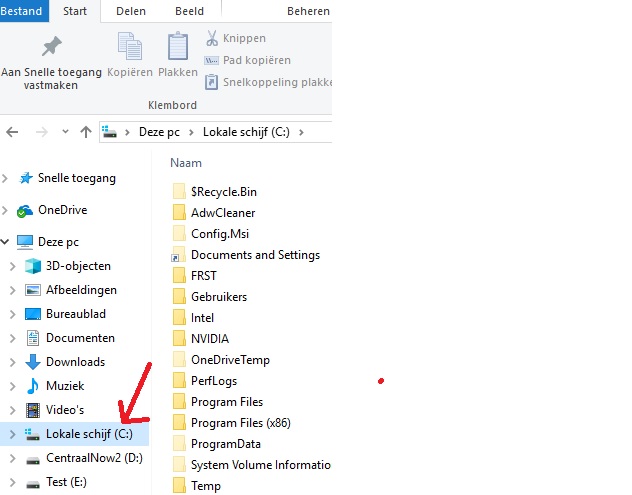Expand the CentraalNow2 (D:) node

pos(12,458)
